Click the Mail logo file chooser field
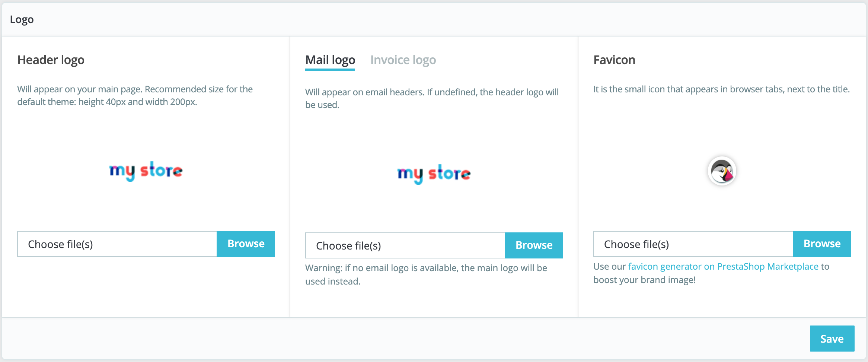This screenshot has width=868, height=362. (405, 246)
